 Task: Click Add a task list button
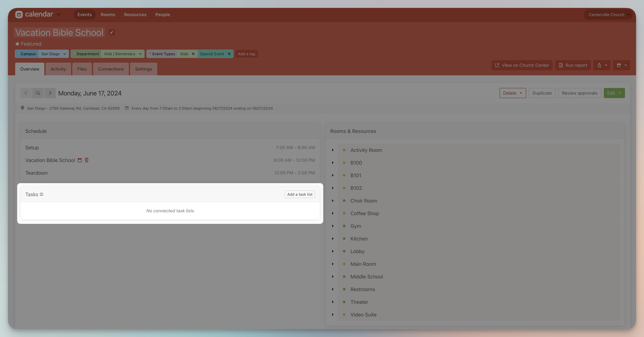click(x=300, y=194)
